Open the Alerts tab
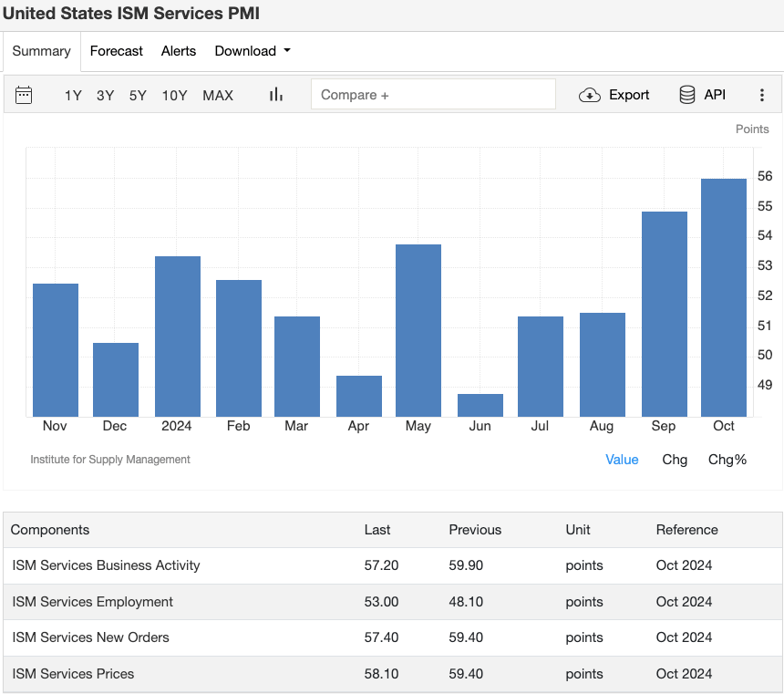Image resolution: width=784 pixels, height=694 pixels. [x=178, y=51]
